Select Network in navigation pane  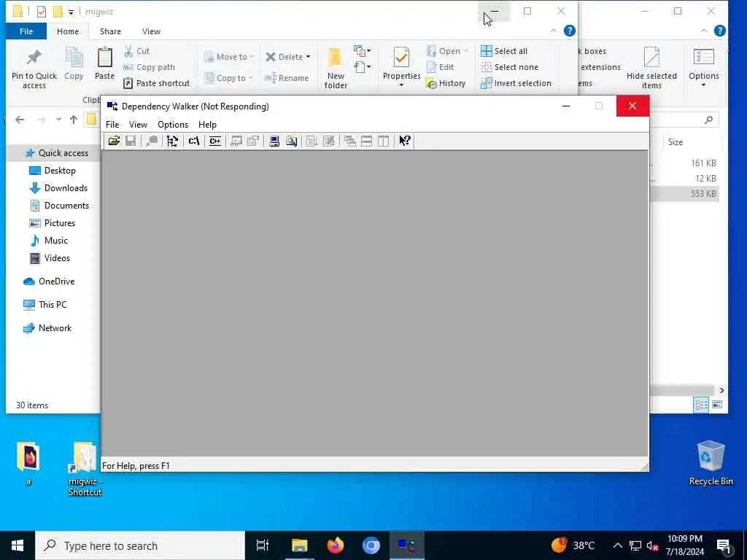[47, 328]
